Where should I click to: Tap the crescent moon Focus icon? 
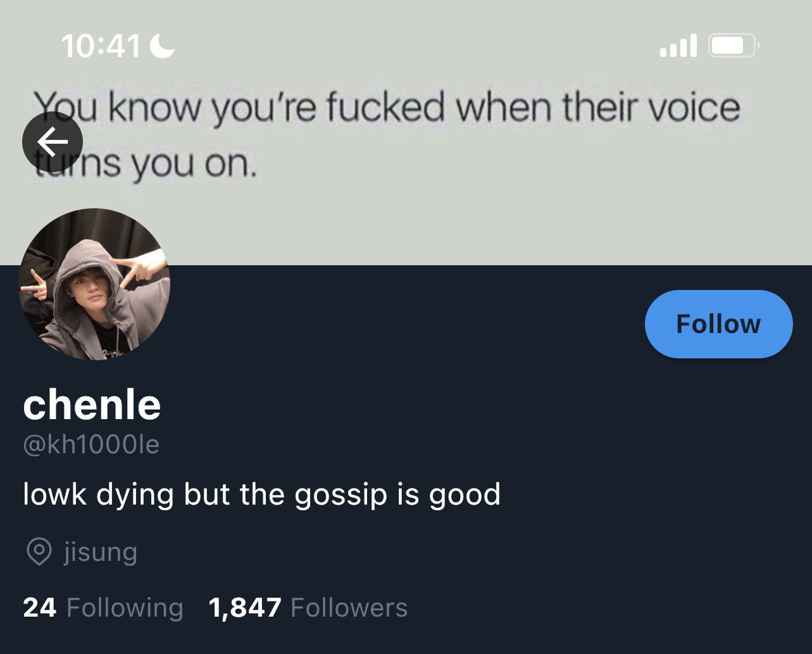pos(163,46)
